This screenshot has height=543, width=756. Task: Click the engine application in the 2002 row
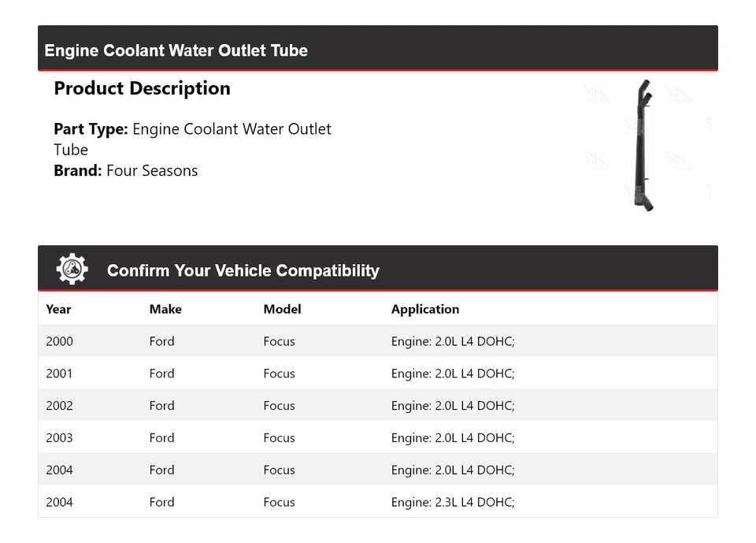(452, 406)
